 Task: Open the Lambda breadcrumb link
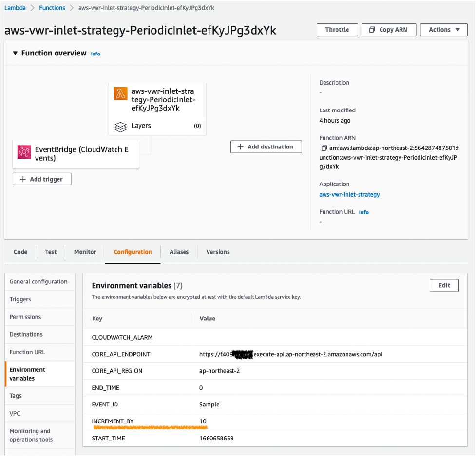coord(15,8)
